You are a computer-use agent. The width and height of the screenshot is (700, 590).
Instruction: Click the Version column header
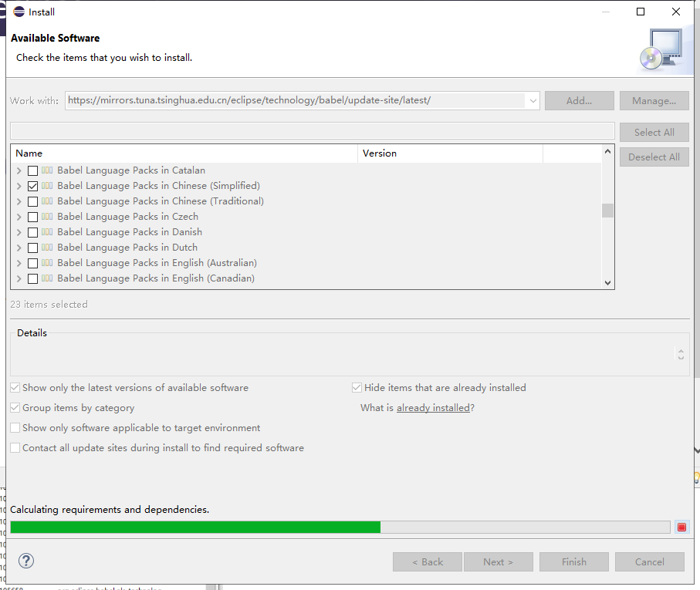450,153
